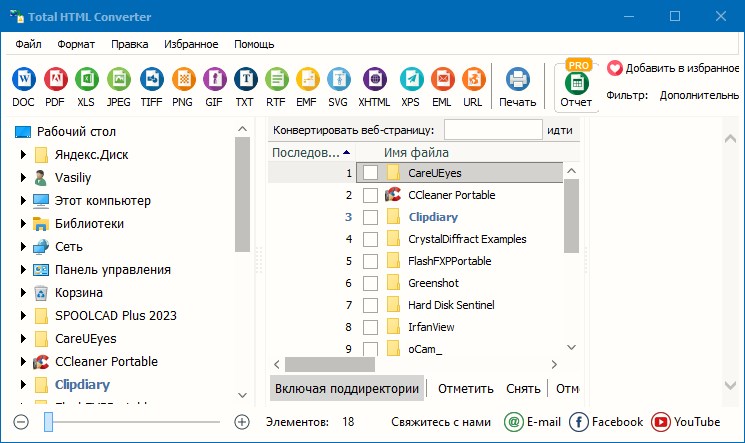
Task: Click the minus zoom-out icon
Action: pos(21,422)
